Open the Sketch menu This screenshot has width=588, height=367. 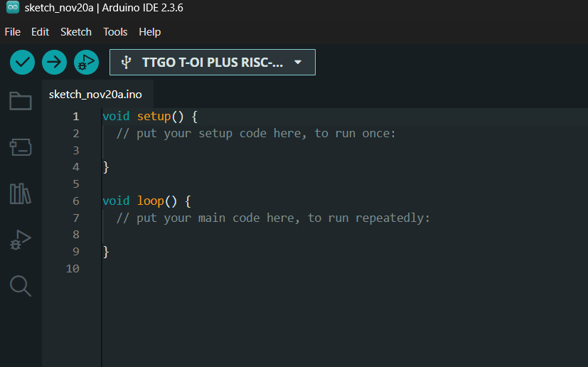(76, 32)
